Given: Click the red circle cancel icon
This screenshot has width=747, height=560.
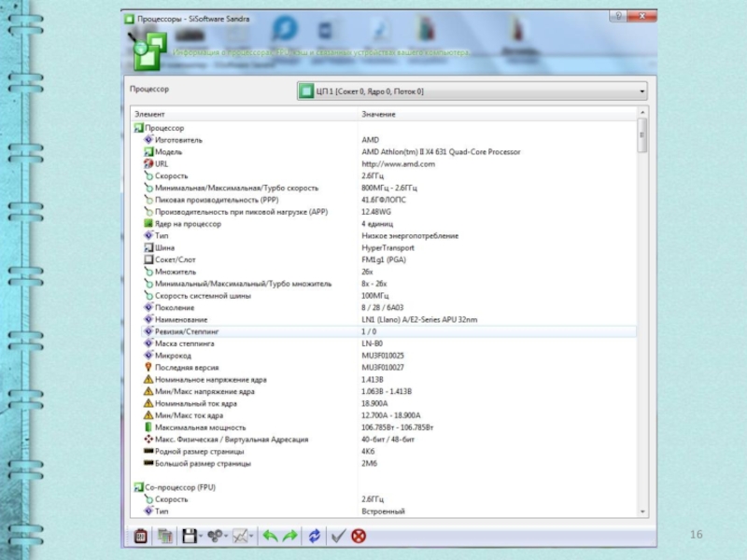Looking at the screenshot, I should [359, 536].
